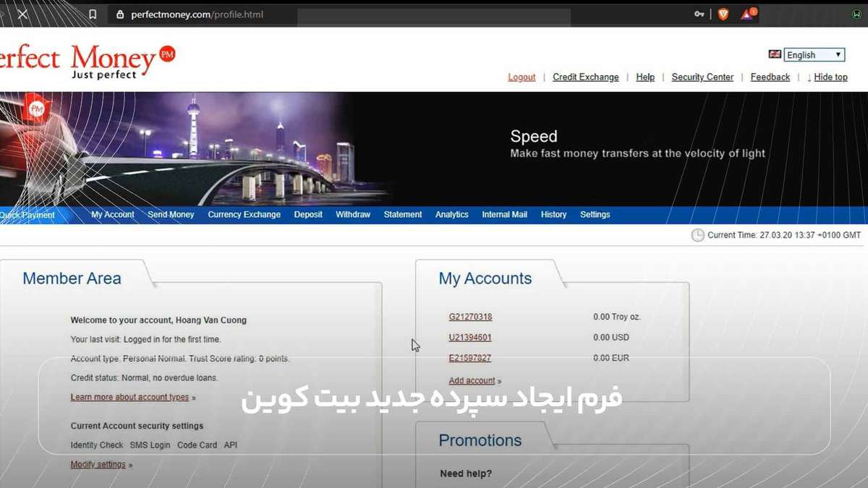The image size is (868, 488).
Task: Click Current Account security settings text
Action: point(137,426)
